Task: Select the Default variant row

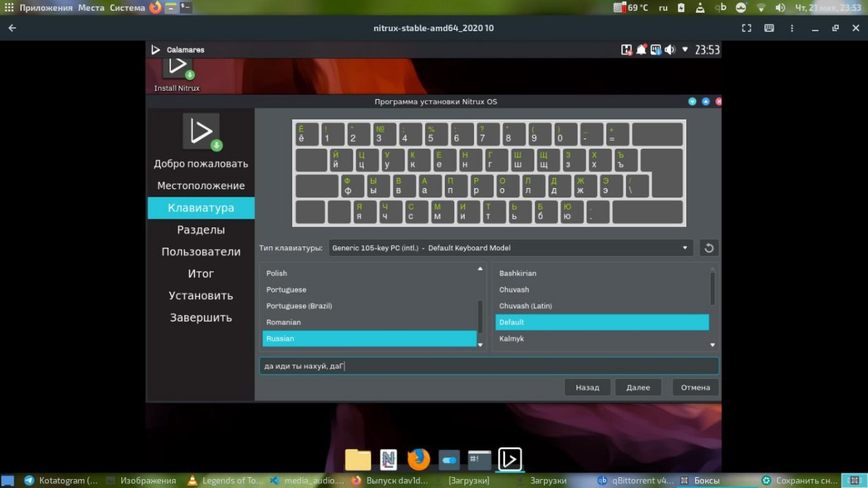Action: coord(602,322)
